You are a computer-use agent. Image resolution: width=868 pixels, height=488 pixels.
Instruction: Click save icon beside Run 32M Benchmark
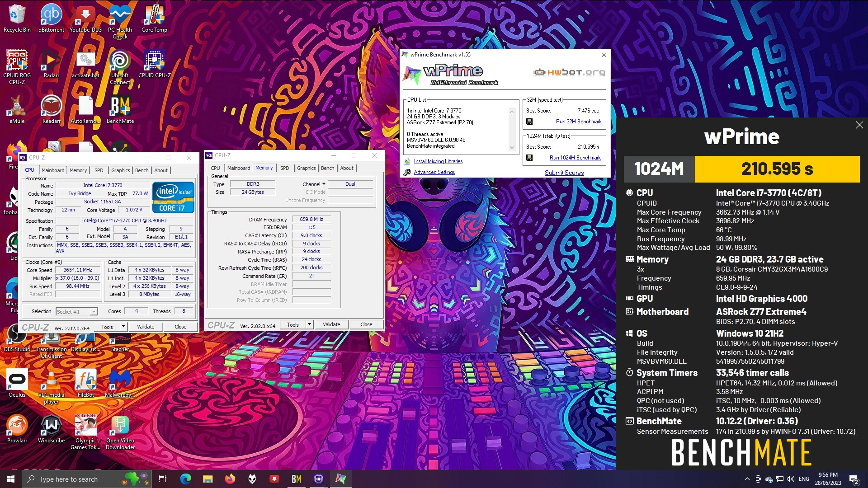(529, 122)
